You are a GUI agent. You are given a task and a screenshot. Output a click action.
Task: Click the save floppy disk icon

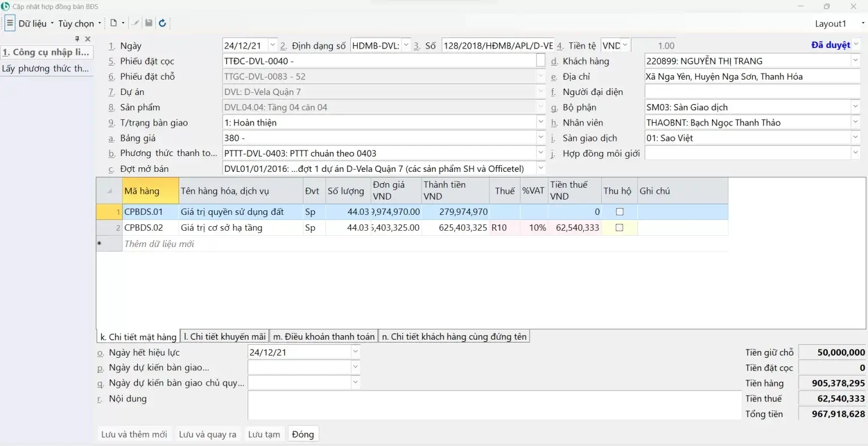point(149,23)
